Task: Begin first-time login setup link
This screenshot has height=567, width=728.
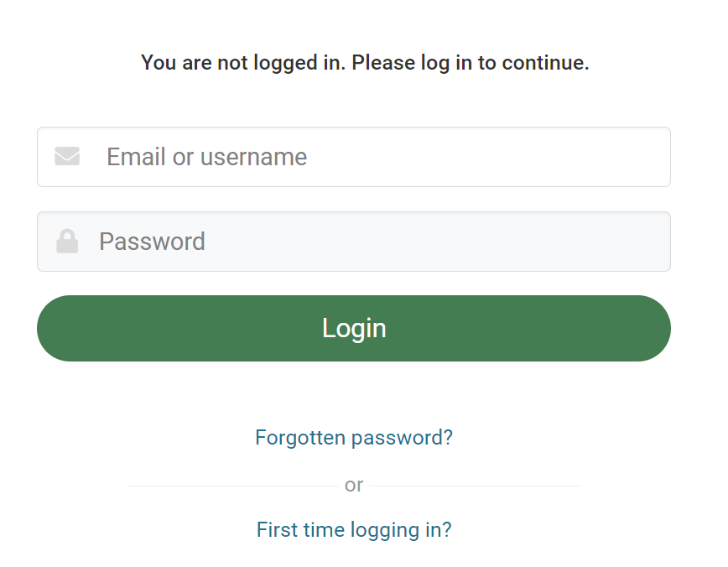Action: 353,529
